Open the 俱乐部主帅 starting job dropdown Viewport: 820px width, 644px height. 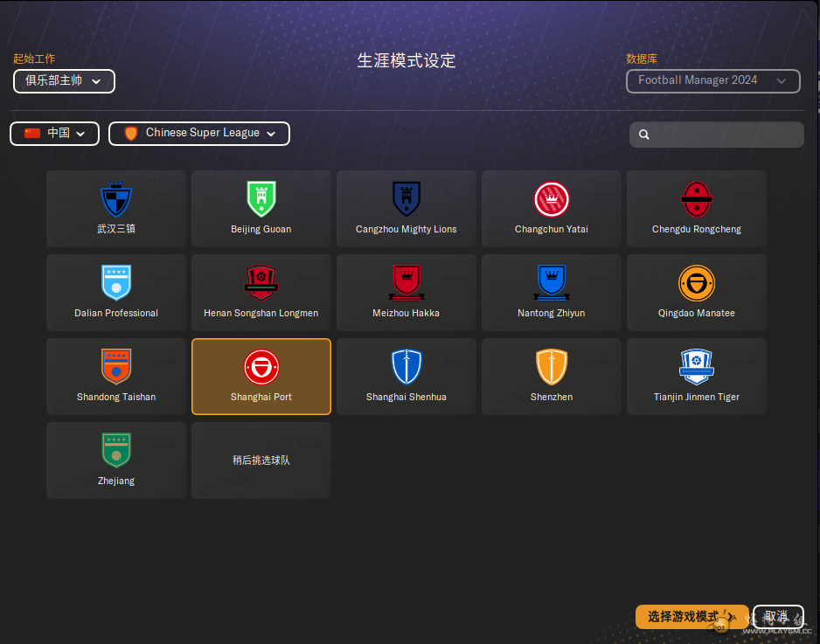tap(64, 81)
